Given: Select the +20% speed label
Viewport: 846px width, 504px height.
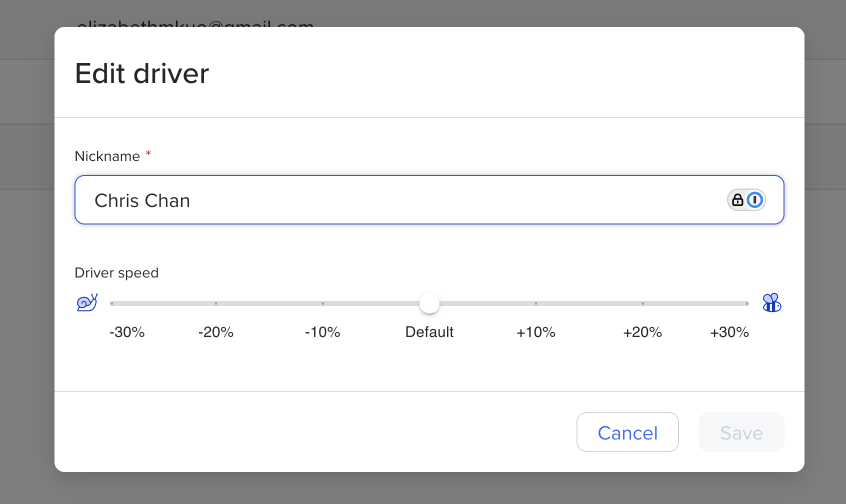Looking at the screenshot, I should pyautogui.click(x=642, y=332).
